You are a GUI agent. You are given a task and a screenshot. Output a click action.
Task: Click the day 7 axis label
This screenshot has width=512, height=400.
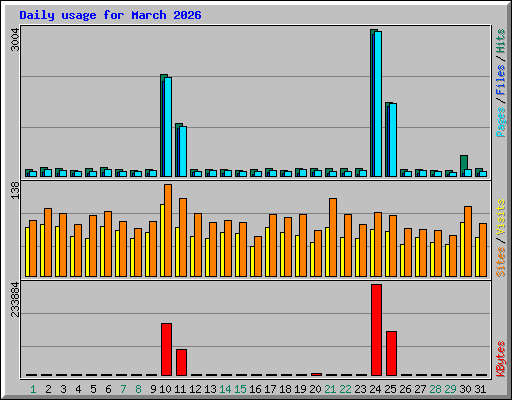tap(123, 389)
